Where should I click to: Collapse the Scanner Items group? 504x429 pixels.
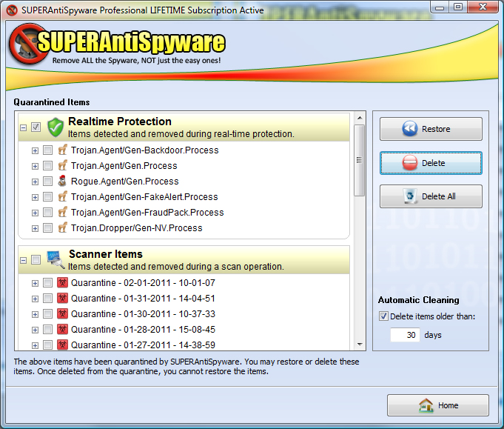(x=23, y=260)
